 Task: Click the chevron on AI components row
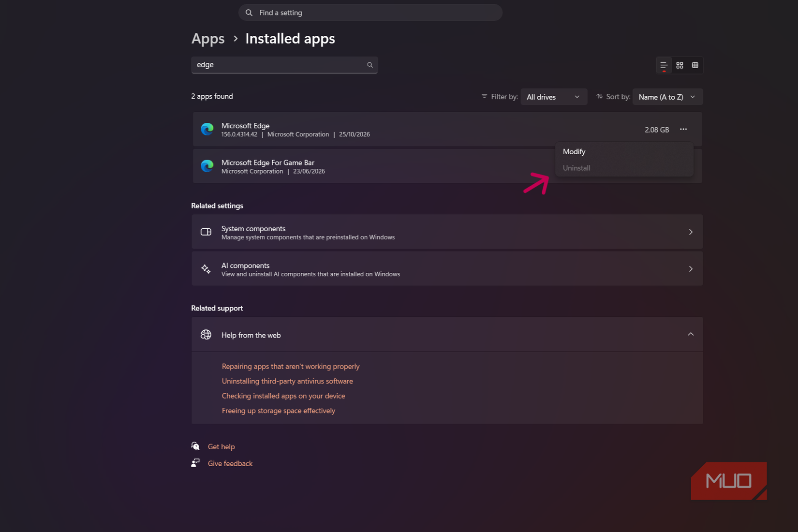click(x=691, y=269)
